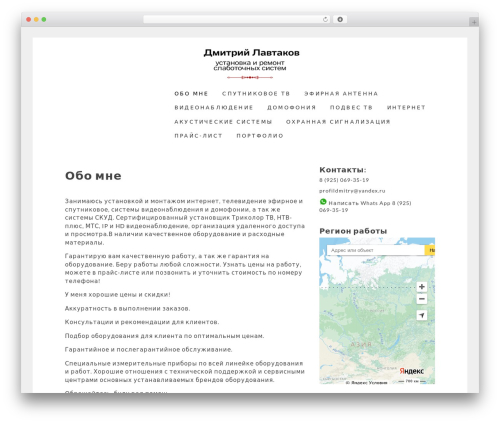The image size is (500, 423).
Task: Click the text Консультации и рекомендации для клиентов.
Action: 142,322
